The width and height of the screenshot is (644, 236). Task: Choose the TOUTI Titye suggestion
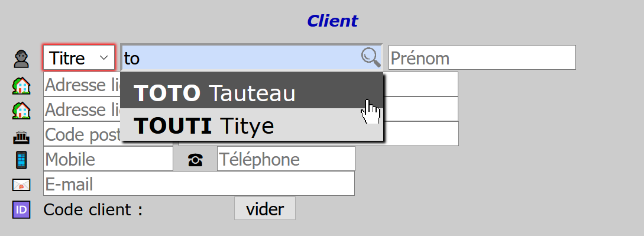[x=252, y=124]
